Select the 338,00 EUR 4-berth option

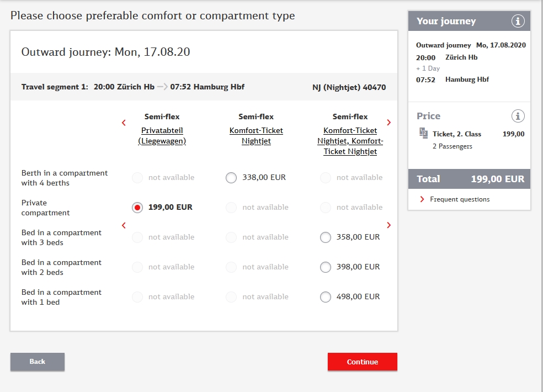pyautogui.click(x=231, y=178)
